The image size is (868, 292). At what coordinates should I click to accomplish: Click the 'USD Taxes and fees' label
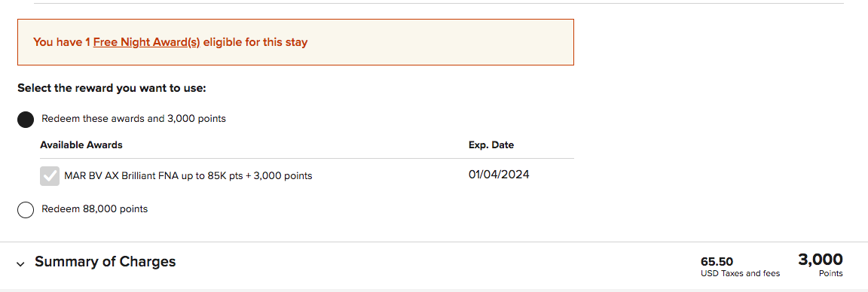coord(740,273)
